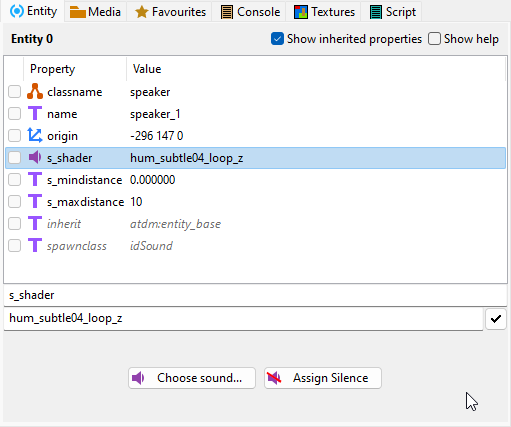This screenshot has width=511, height=427.
Task: Click the Media tab folder icon
Action: (78, 12)
